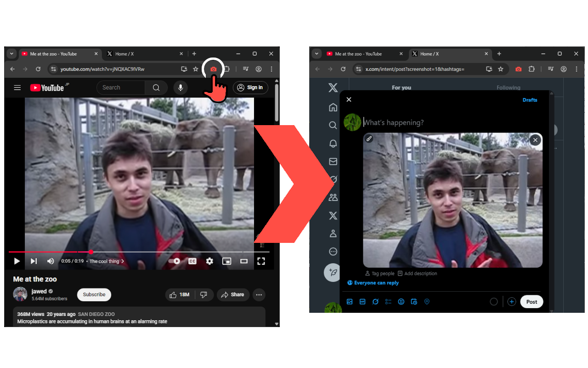Click the YouTube address bar URL
The width and height of the screenshot is (588, 368).
pyautogui.click(x=102, y=69)
